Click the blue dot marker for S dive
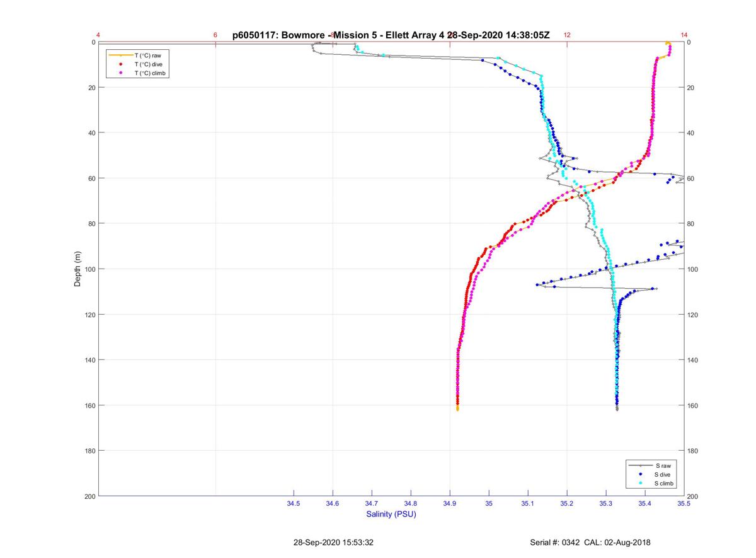756x558 pixels. [x=640, y=474]
